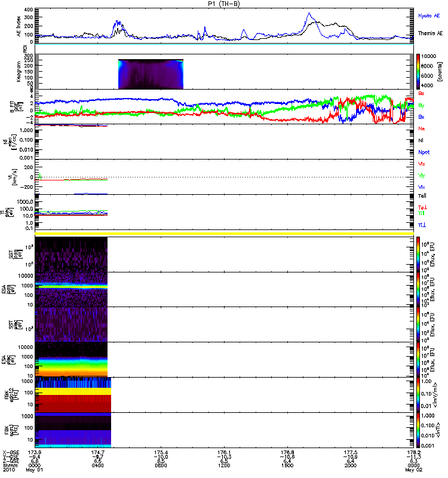Click the green By legend label
This screenshot has height=478, width=448.
(x=421, y=106)
